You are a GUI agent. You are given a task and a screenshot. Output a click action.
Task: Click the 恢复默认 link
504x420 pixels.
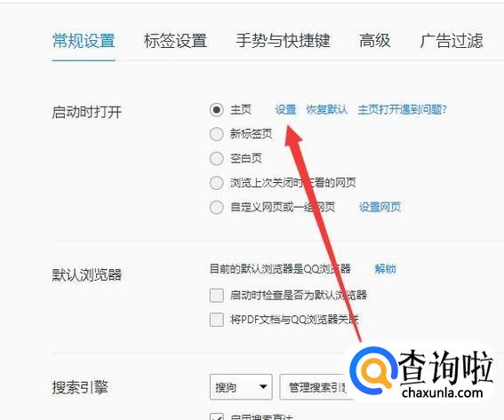[326, 110]
